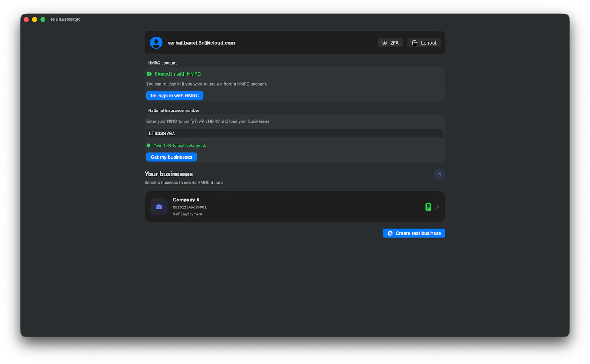Close the BulBul SEQS window
The image size is (590, 364).
coord(26,20)
